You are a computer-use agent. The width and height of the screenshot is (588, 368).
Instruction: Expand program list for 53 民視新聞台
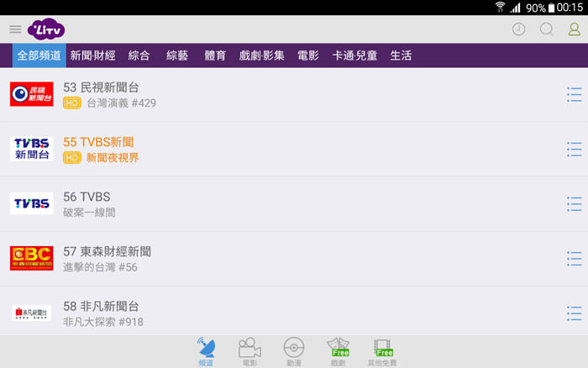point(574,94)
